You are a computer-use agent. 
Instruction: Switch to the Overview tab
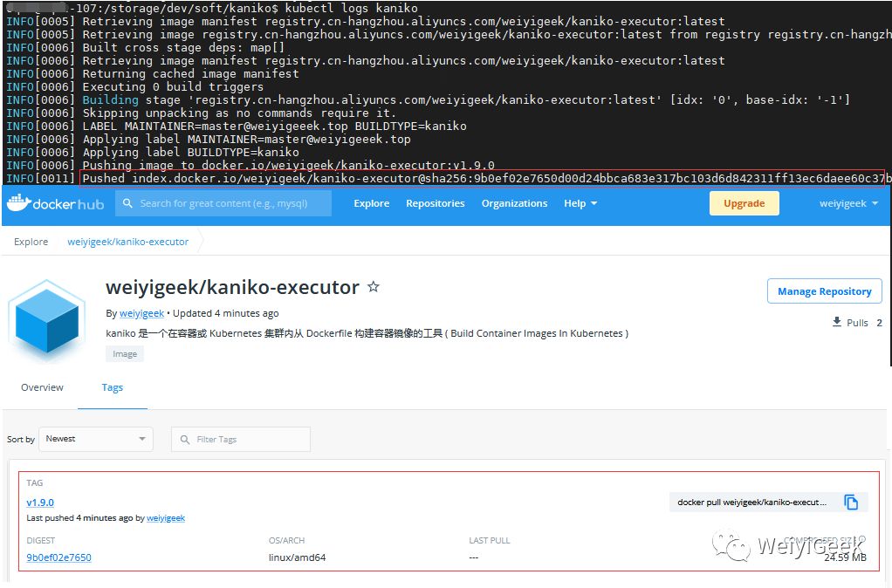point(42,387)
